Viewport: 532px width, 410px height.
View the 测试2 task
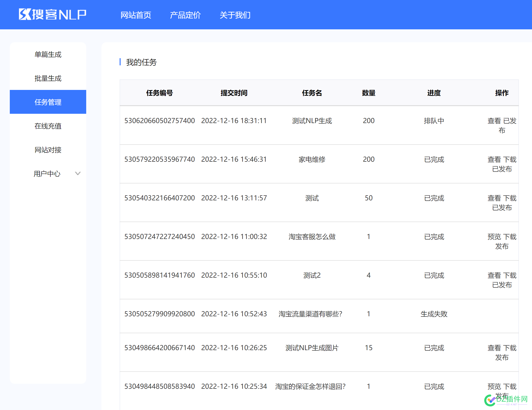[x=494, y=275]
